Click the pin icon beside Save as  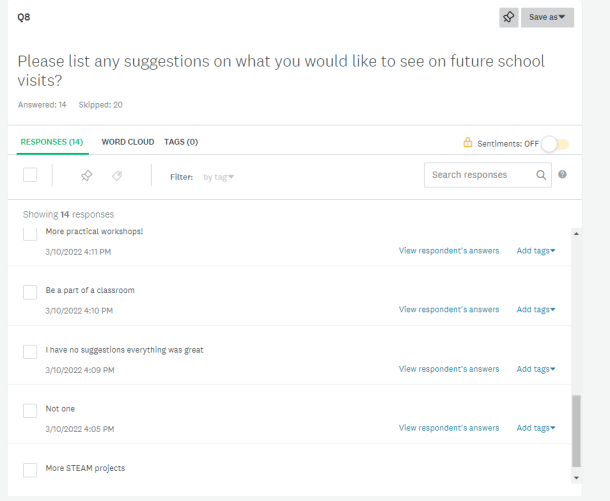509,17
